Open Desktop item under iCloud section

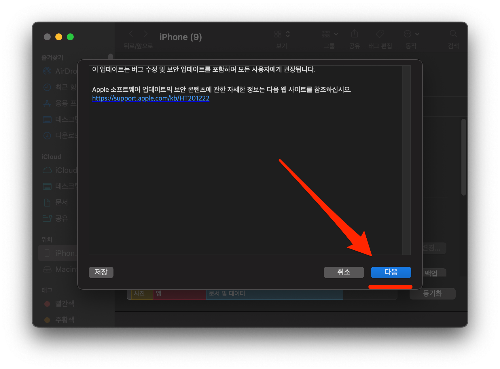tap(60, 186)
